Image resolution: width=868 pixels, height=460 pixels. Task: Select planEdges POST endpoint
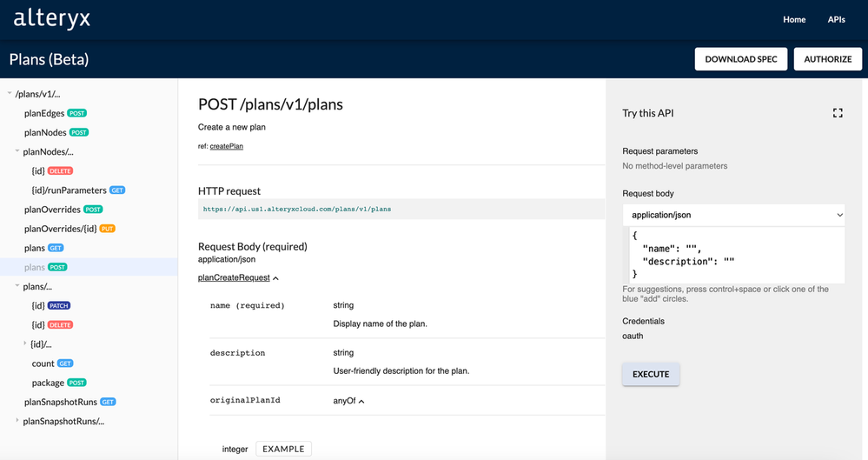click(x=56, y=113)
